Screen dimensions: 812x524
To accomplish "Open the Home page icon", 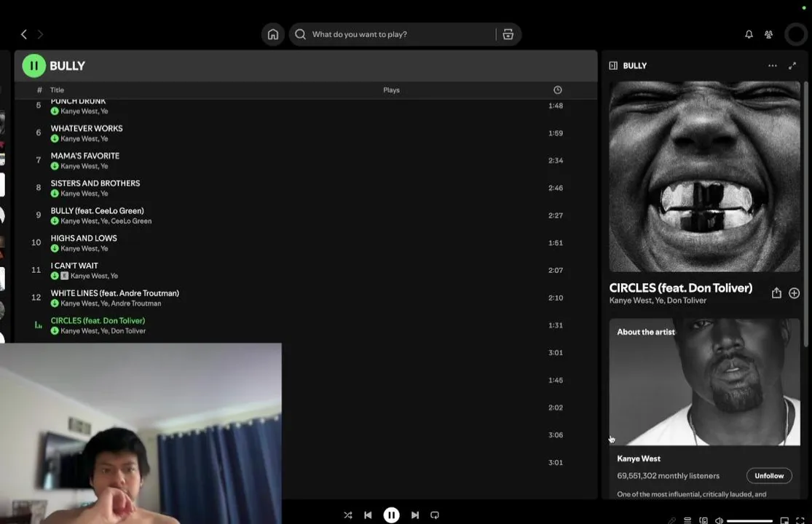I will (273, 34).
